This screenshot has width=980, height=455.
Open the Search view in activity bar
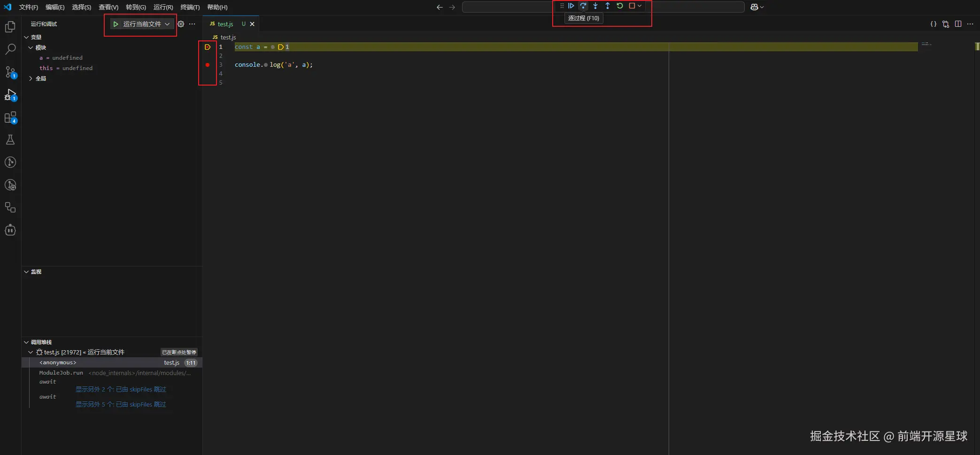pyautogui.click(x=10, y=49)
